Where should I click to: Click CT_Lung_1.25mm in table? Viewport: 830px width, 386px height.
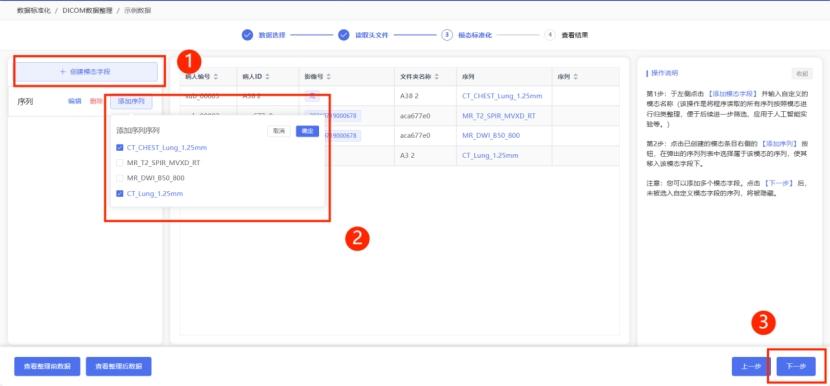coord(490,156)
